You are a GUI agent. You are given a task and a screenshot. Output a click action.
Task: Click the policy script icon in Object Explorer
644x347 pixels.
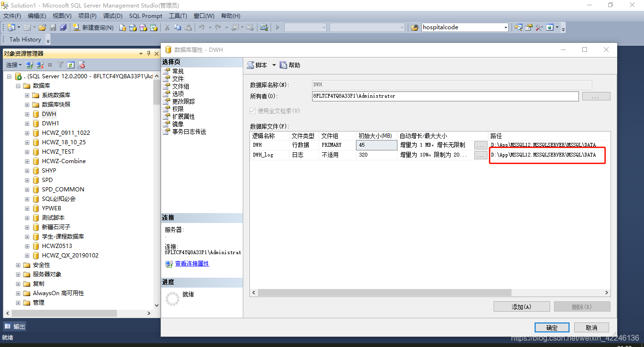pos(81,65)
